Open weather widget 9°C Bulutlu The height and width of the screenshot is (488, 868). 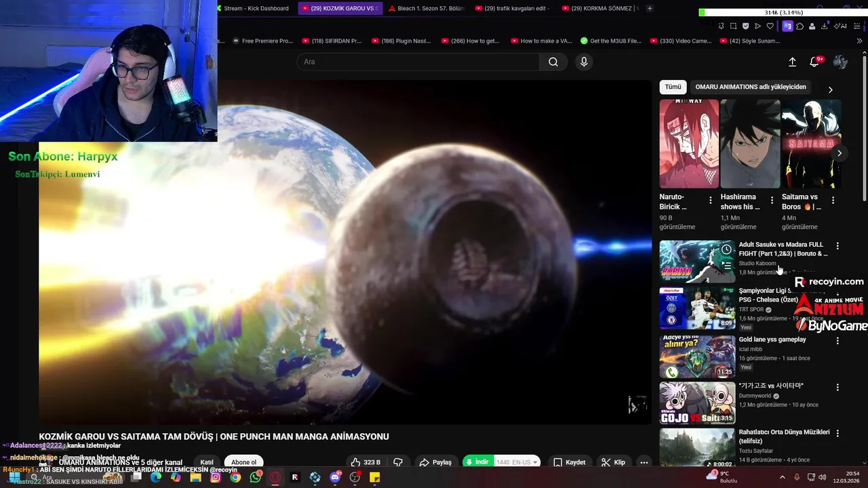point(723,477)
